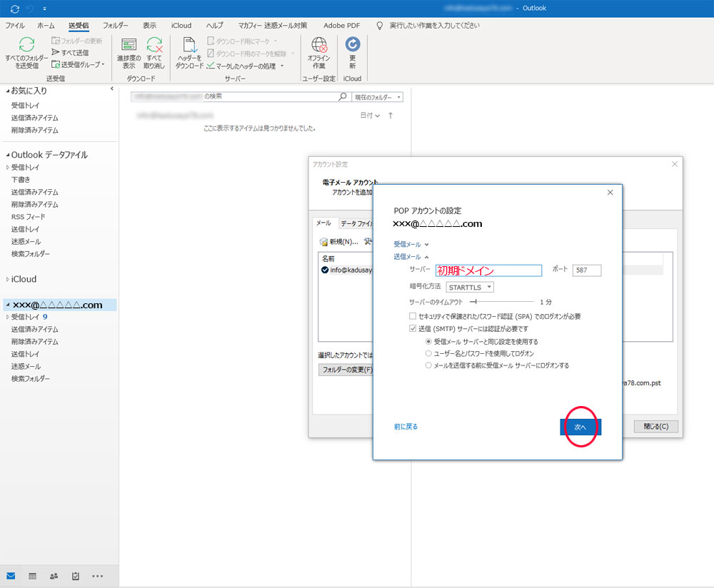
Task: Open the People view icon
Action: 54,576
